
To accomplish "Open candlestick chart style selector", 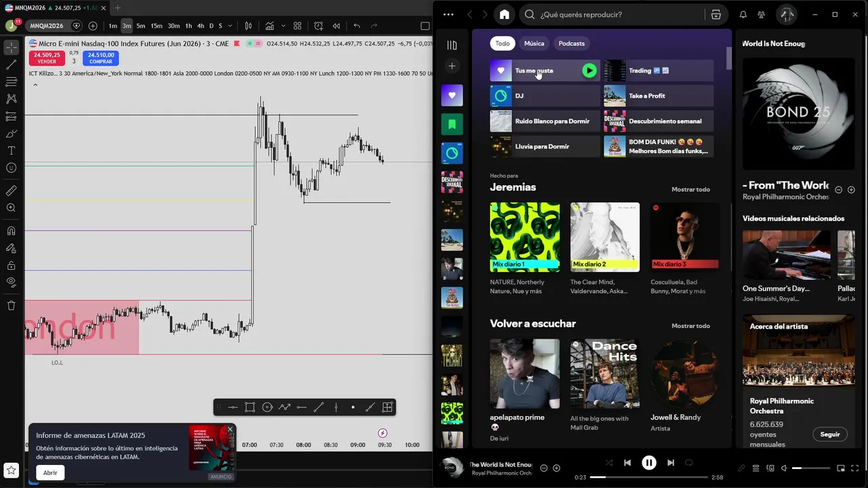I will [248, 26].
